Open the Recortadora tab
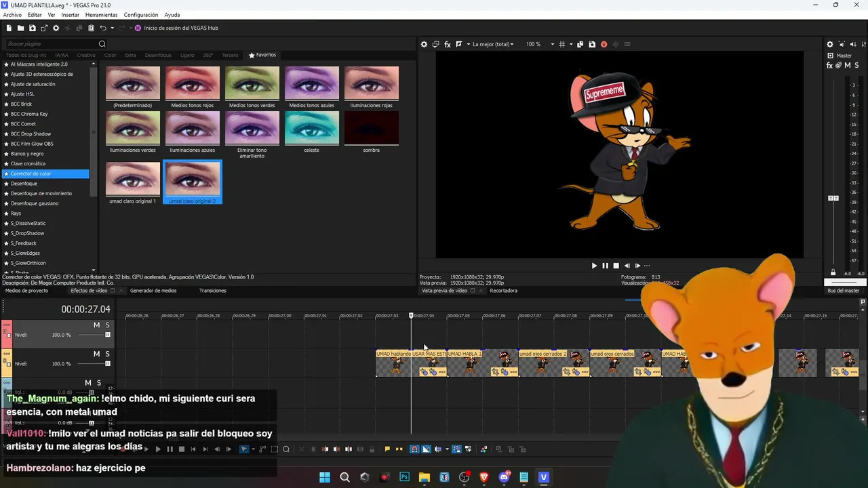The width and height of the screenshot is (868, 488). (503, 291)
